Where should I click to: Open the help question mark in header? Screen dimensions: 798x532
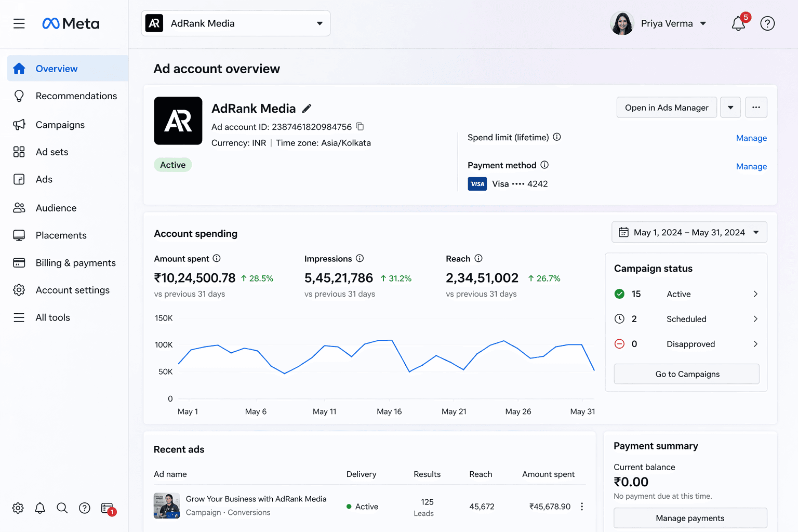(x=767, y=23)
